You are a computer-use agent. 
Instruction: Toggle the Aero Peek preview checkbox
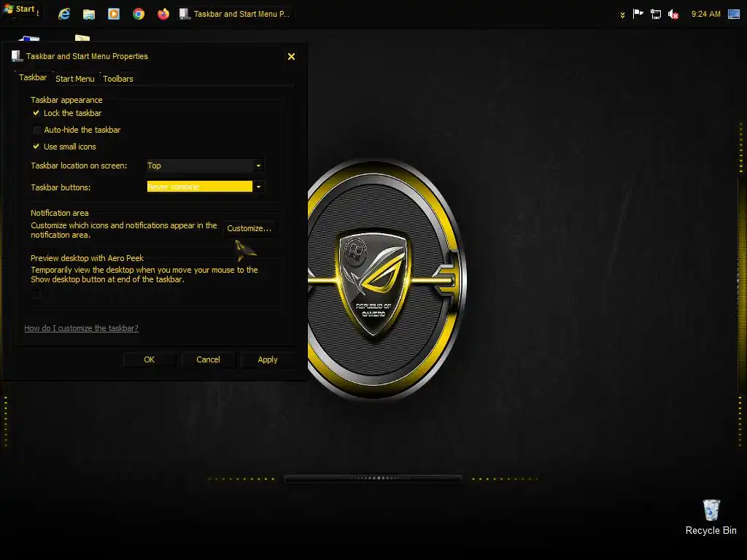tap(35, 295)
